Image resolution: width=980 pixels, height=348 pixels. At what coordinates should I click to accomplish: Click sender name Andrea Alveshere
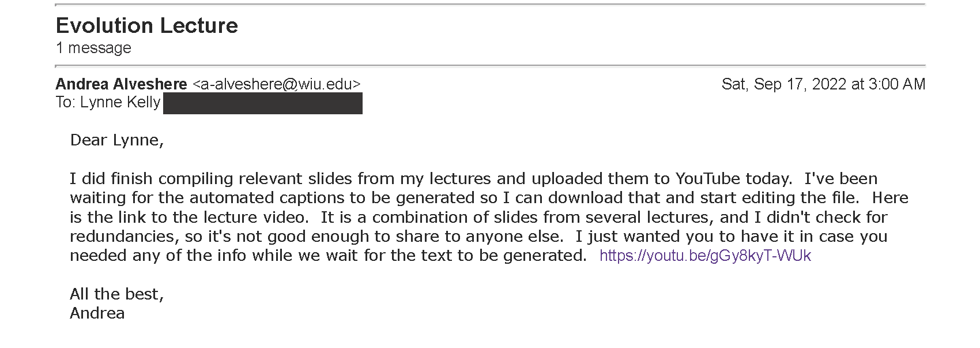(x=121, y=84)
